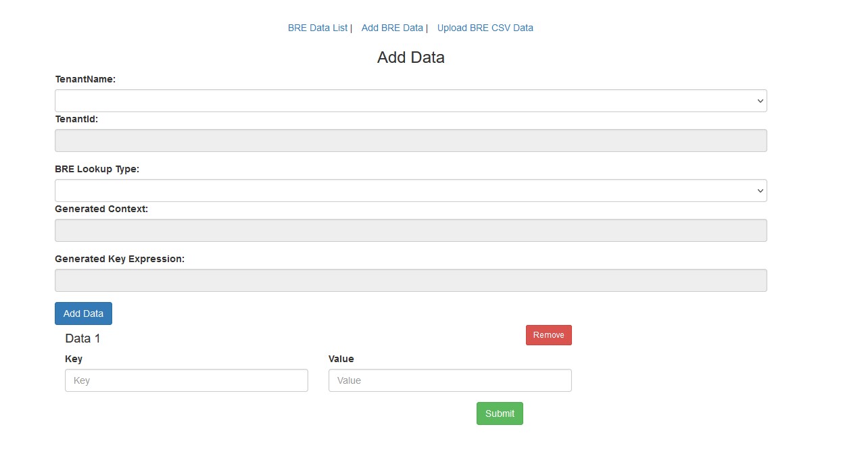Click inside the Value input field
Viewport: 868px width, 452px height.
(450, 380)
